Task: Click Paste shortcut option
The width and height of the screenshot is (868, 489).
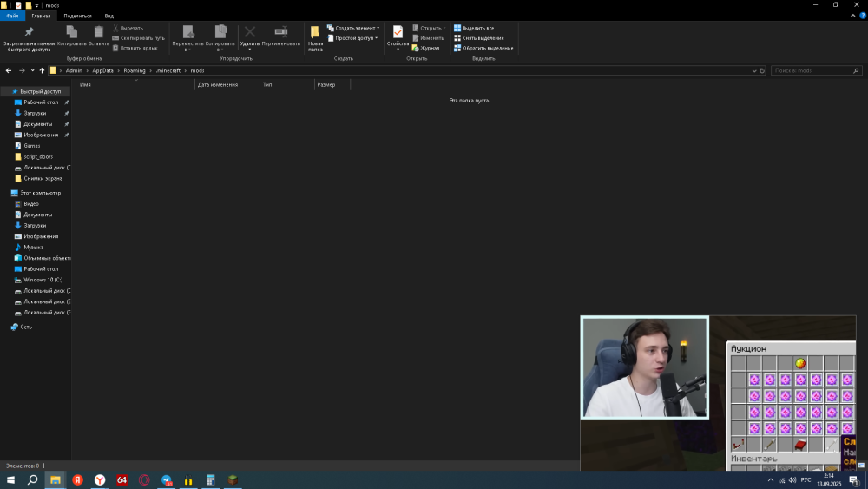Action: tap(135, 48)
